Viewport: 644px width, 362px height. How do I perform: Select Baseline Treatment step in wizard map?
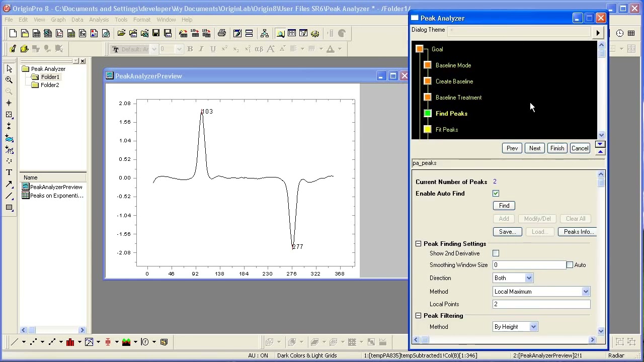point(458,98)
